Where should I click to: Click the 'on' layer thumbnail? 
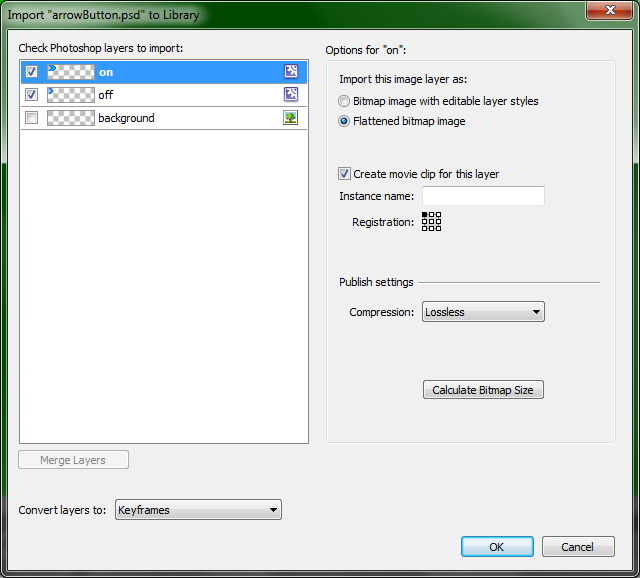coord(70,71)
